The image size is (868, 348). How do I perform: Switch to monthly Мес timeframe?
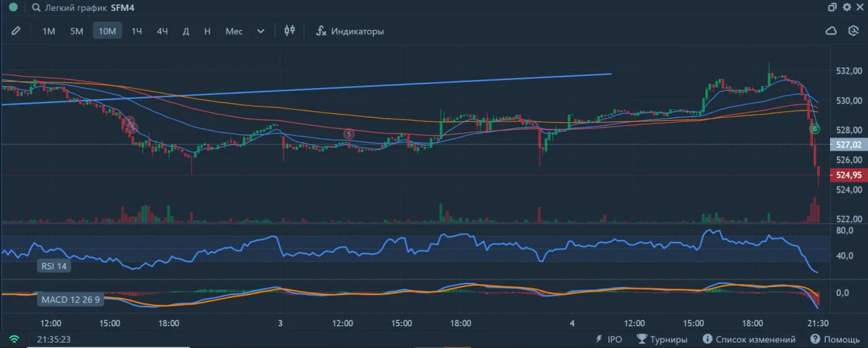(234, 31)
